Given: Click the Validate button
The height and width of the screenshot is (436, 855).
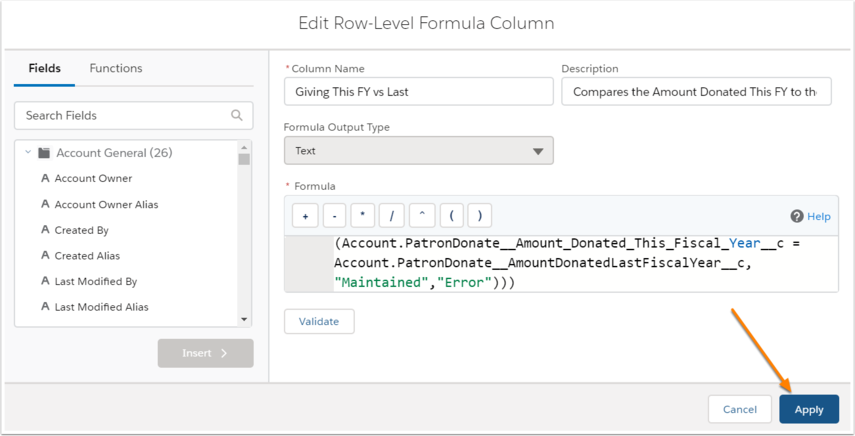Looking at the screenshot, I should [319, 322].
